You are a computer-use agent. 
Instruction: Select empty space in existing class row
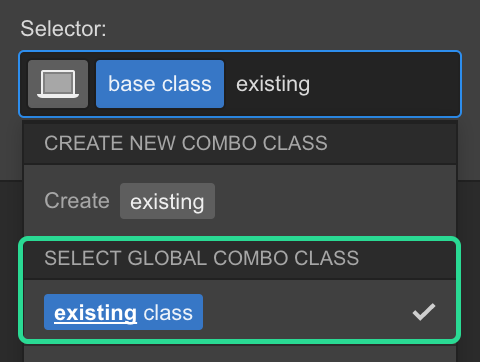[307, 312]
